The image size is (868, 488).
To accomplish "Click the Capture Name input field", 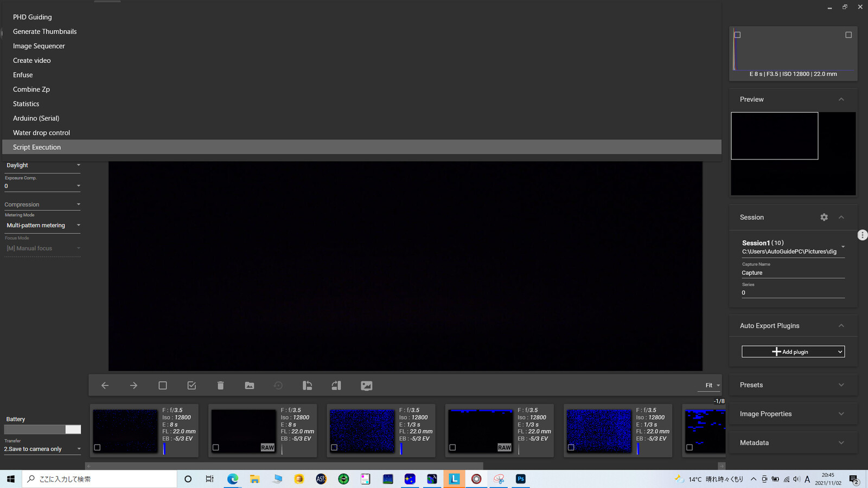I will [x=793, y=273].
